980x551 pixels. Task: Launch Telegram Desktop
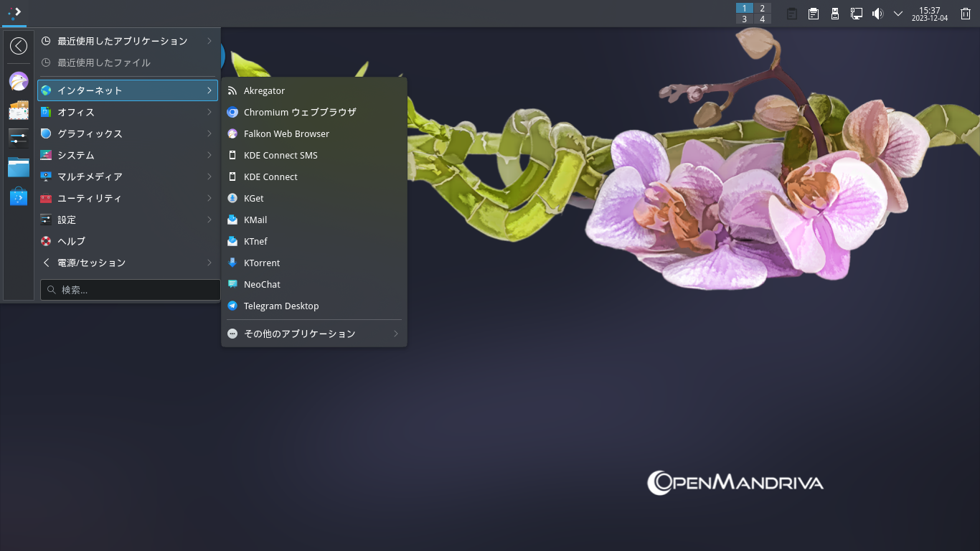314,306
